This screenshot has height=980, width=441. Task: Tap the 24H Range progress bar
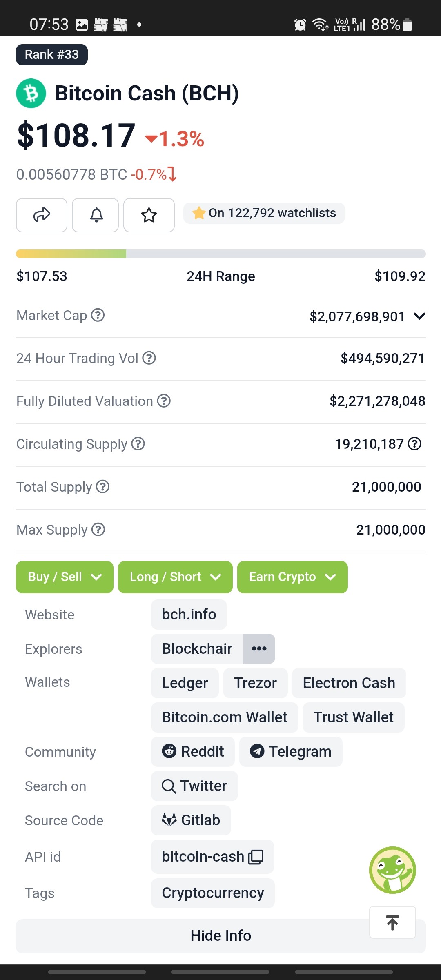point(221,254)
